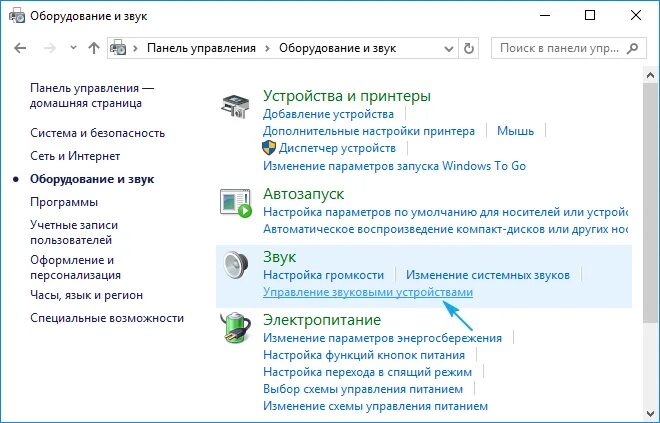Click the vertical scrollbar thumb

pos(650,203)
